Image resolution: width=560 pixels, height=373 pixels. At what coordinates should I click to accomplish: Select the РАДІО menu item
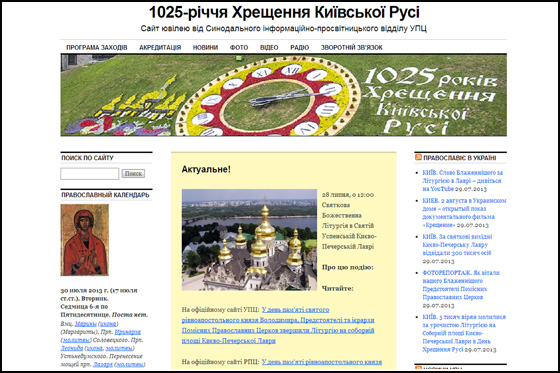click(299, 48)
